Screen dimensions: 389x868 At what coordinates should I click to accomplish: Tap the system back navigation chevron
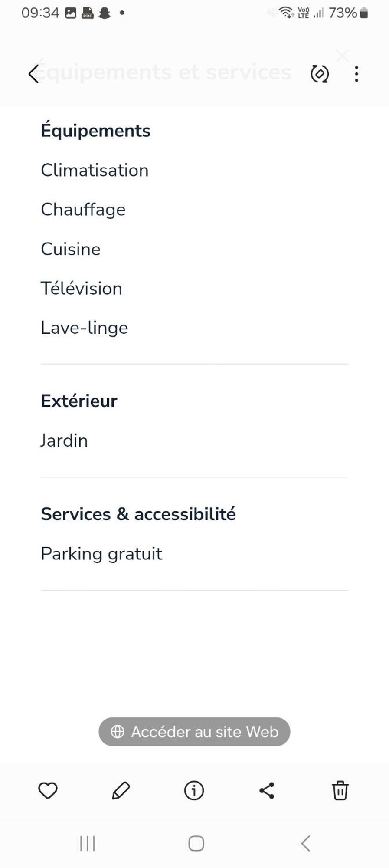click(x=305, y=844)
